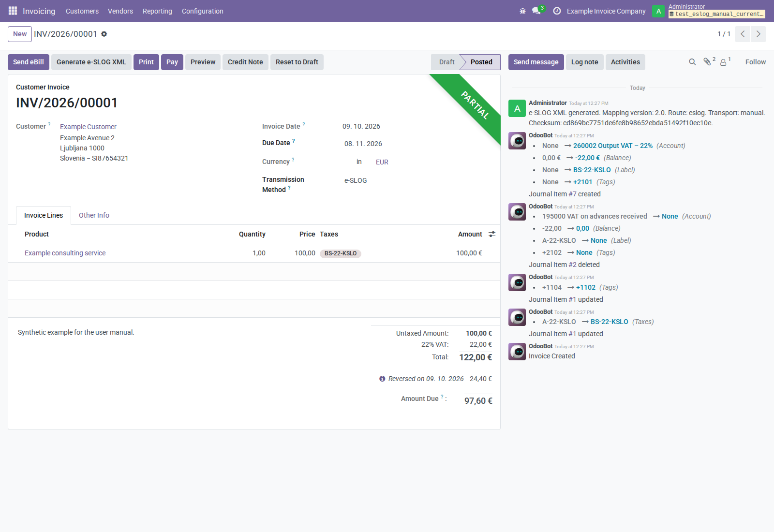Open the attachments paperclip icon
This screenshot has width=774, height=532.
tap(707, 62)
